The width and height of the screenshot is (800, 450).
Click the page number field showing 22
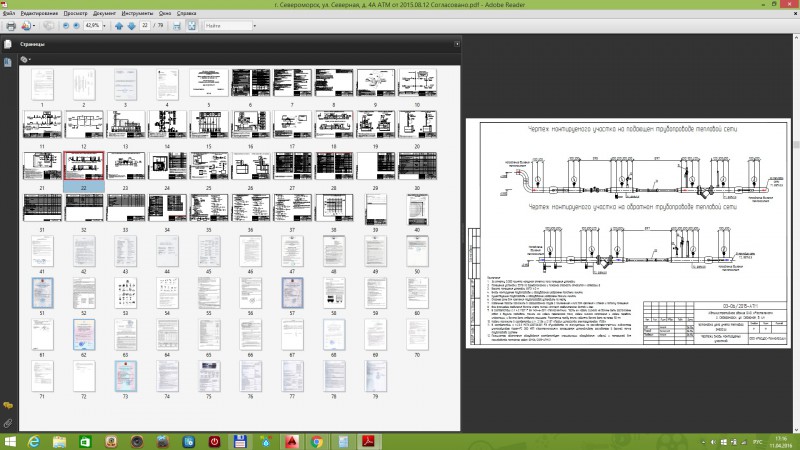(145, 26)
